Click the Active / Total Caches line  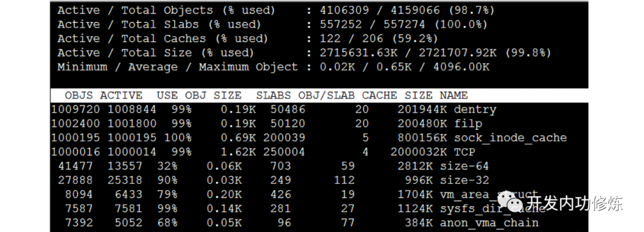point(247,39)
